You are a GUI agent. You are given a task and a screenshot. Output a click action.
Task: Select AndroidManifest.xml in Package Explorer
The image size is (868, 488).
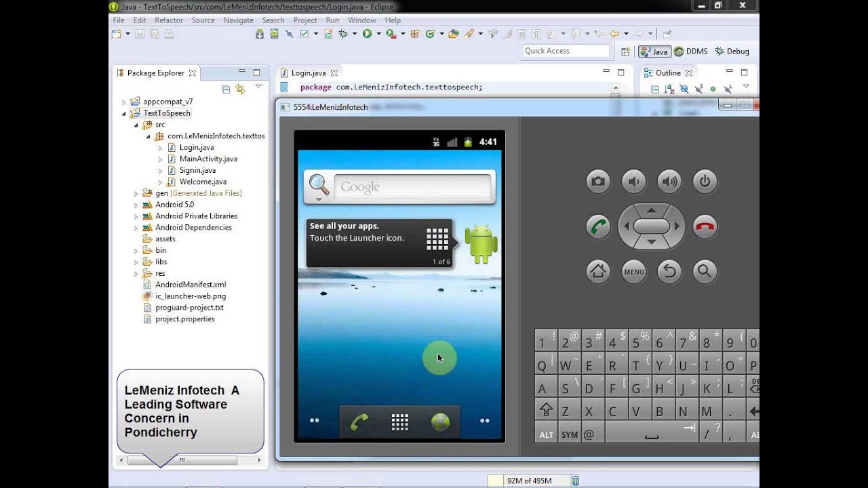click(x=191, y=285)
